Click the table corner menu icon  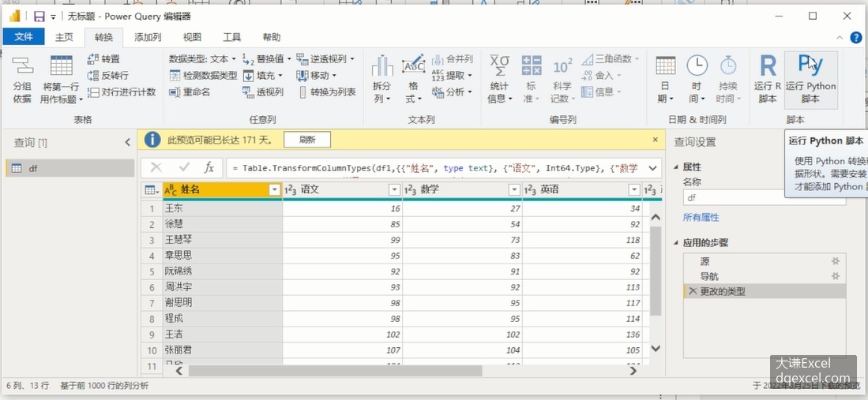pyautogui.click(x=151, y=190)
